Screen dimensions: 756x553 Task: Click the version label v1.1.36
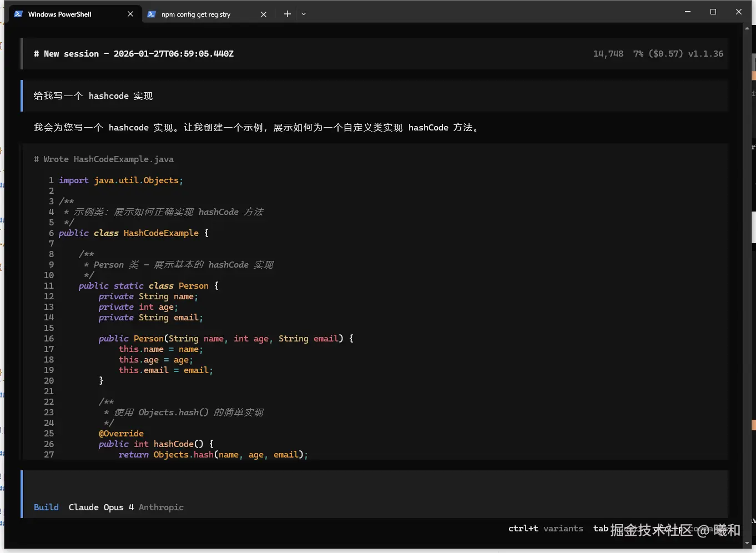(x=705, y=54)
